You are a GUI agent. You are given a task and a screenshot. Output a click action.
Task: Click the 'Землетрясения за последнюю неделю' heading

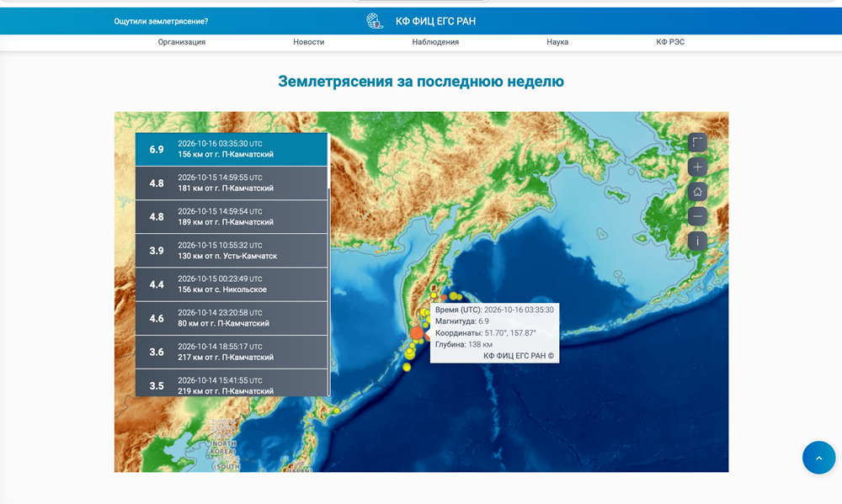[x=421, y=82]
